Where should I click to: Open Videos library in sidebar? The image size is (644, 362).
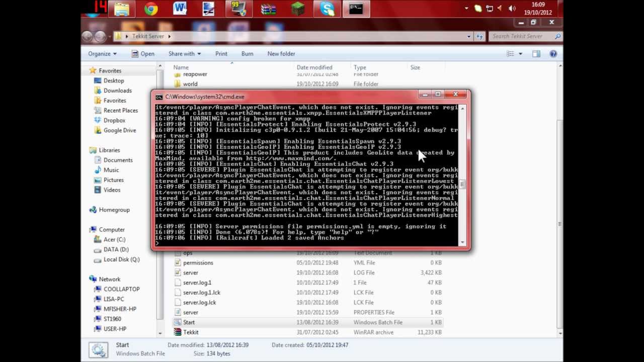(112, 190)
